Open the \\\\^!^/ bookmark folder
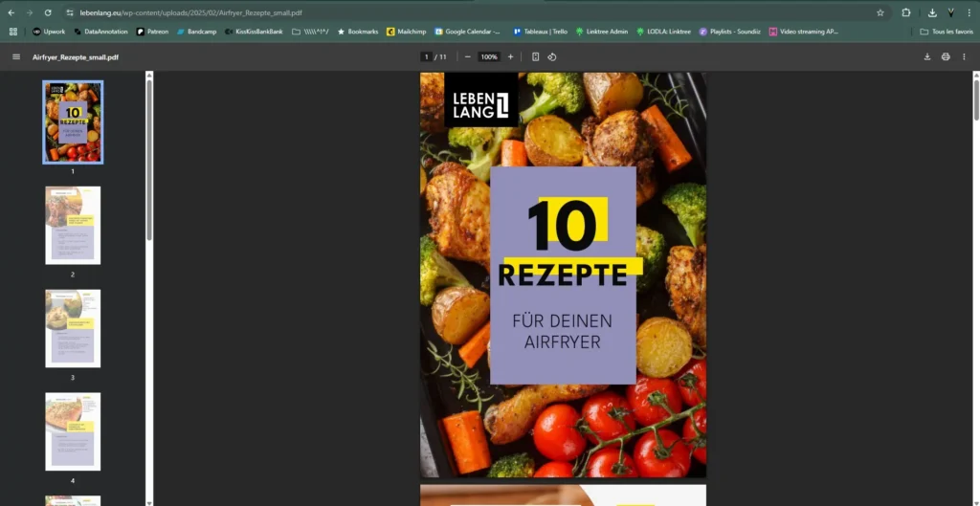 coord(310,32)
